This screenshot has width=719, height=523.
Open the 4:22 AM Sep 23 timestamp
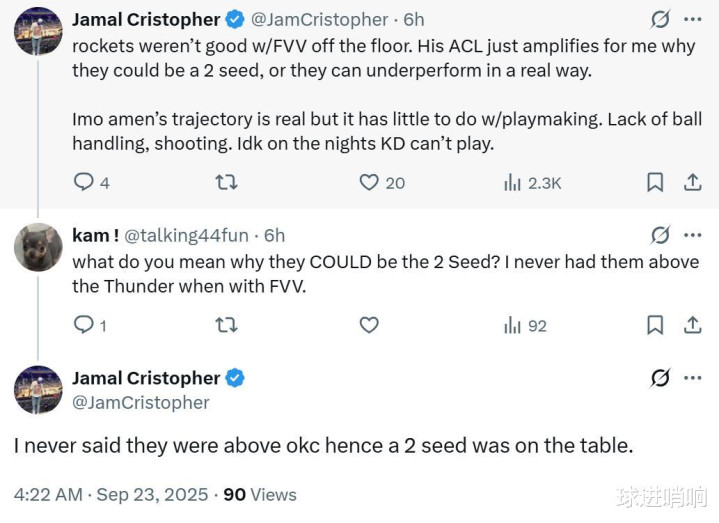coord(111,494)
